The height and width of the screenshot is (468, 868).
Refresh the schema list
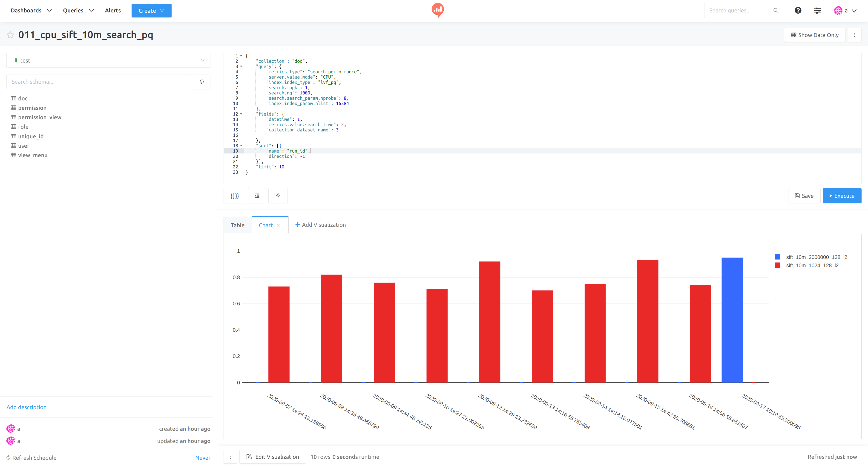click(x=201, y=82)
